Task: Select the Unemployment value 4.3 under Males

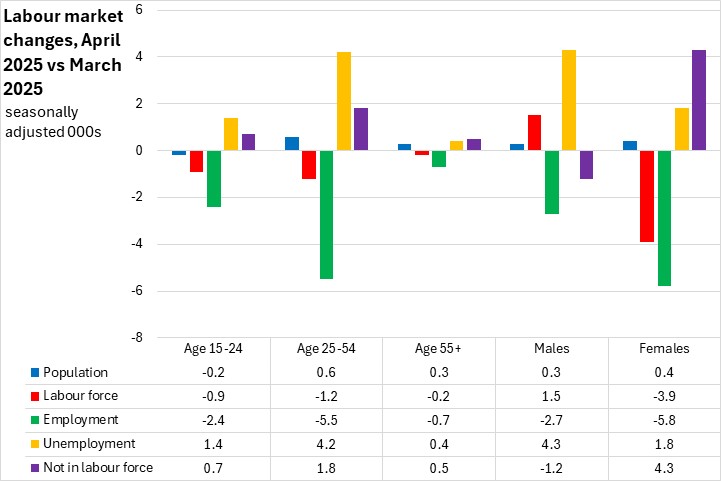Action: click(551, 443)
